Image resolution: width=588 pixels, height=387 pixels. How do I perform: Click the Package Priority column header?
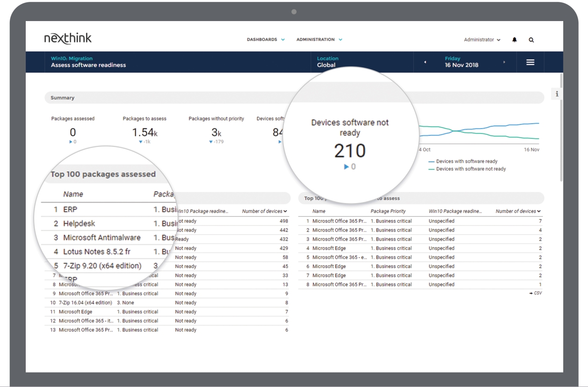[x=388, y=212]
